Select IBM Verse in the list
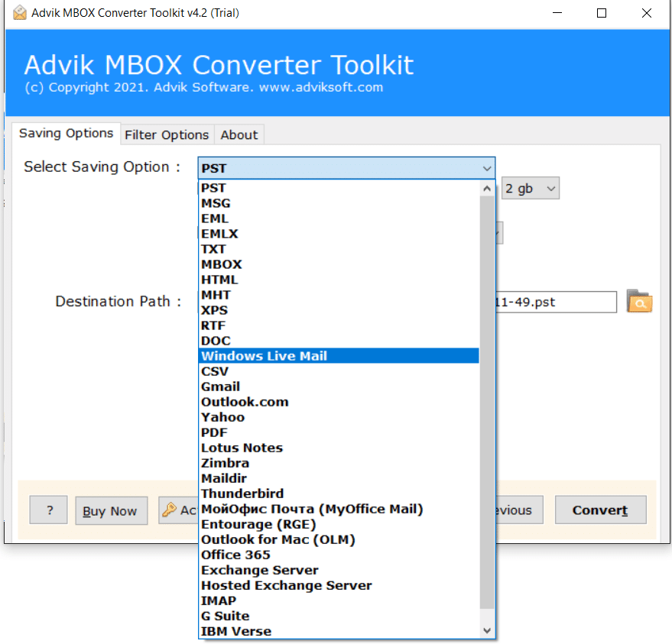672x644 pixels. (339, 631)
